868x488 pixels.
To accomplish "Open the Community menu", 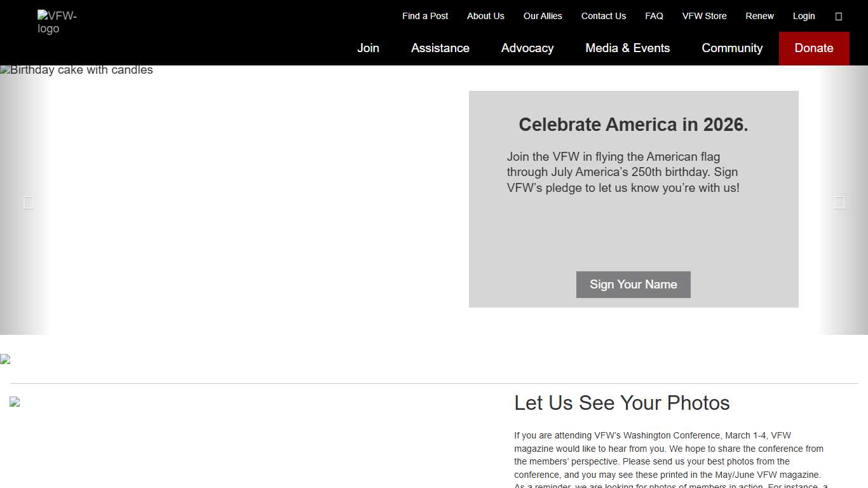I will (731, 48).
